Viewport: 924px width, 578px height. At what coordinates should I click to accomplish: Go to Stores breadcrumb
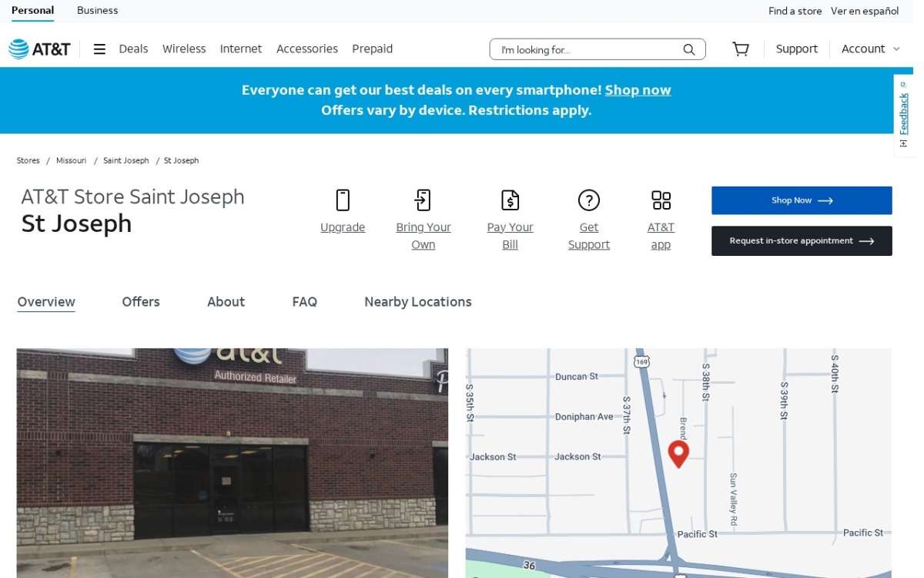click(28, 160)
